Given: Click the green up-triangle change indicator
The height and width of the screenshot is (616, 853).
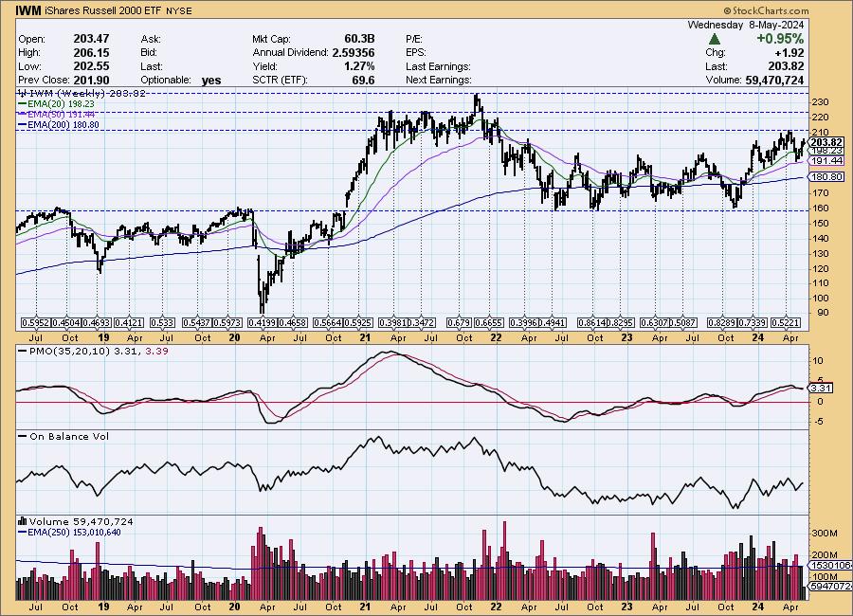Looking at the screenshot, I should point(715,39).
